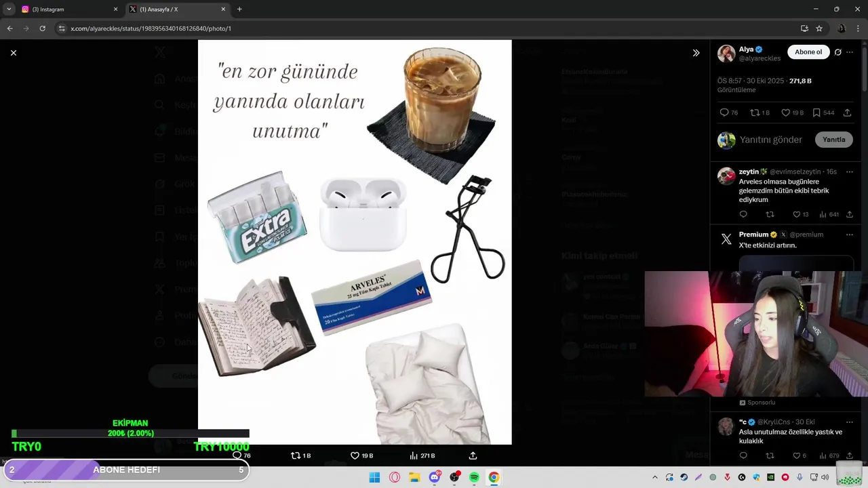Click the site info icon in address bar
This screenshot has height=488, width=868.
click(62, 28)
